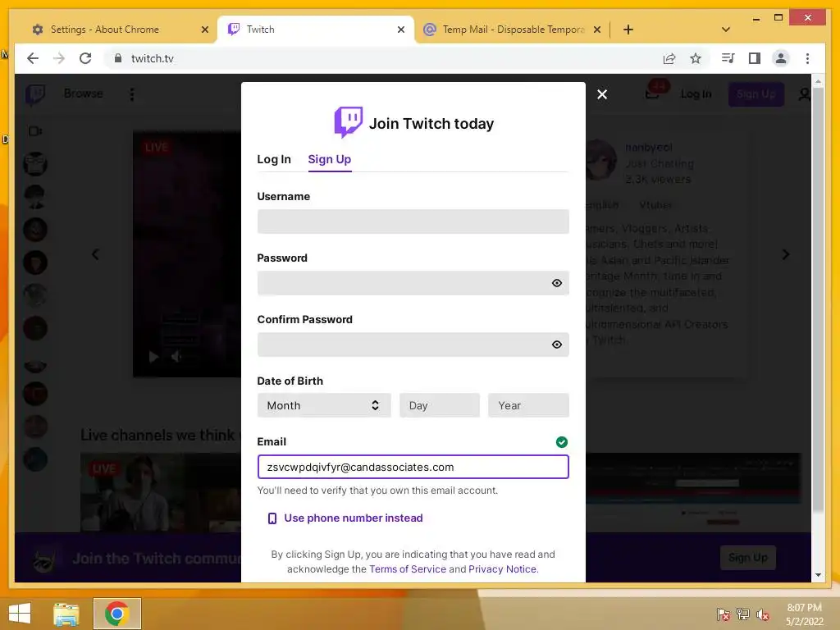This screenshot has height=630, width=840.
Task: Click the Day field of date of birth
Action: (440, 405)
